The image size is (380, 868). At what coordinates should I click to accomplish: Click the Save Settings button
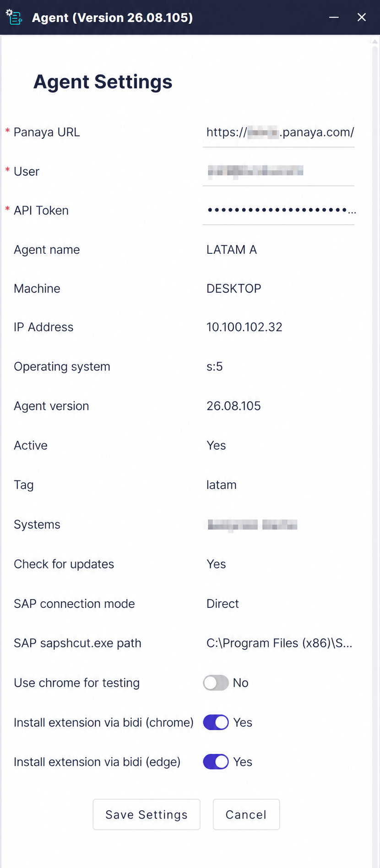[147, 814]
